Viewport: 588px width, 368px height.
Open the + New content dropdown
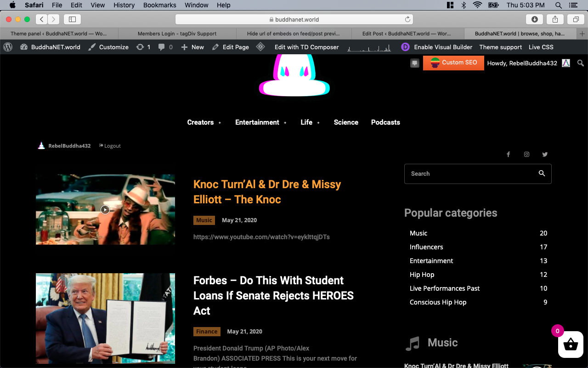click(192, 47)
